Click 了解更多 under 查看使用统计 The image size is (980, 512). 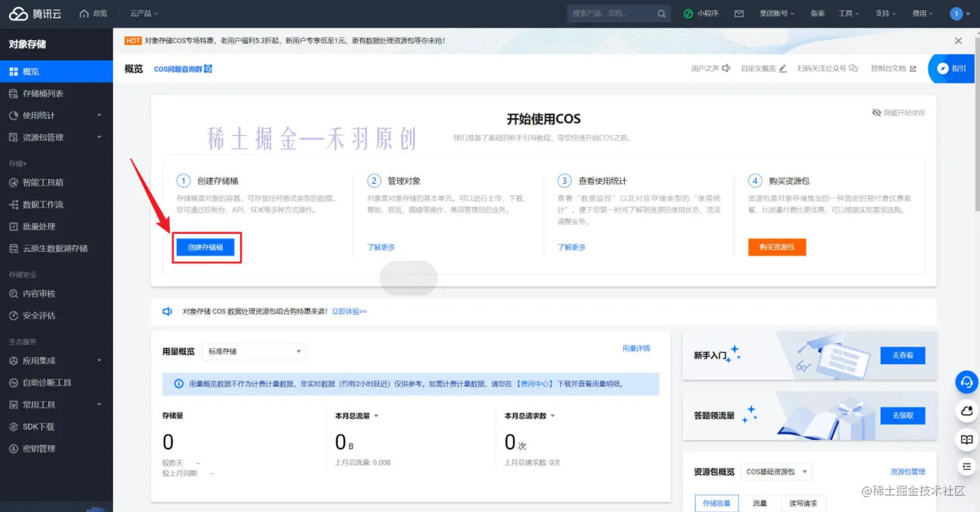point(572,247)
